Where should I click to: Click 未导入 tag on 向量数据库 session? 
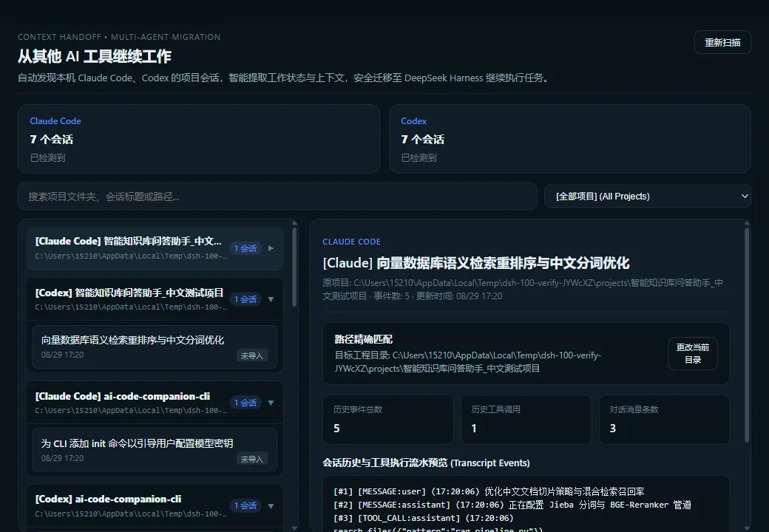tap(252, 355)
